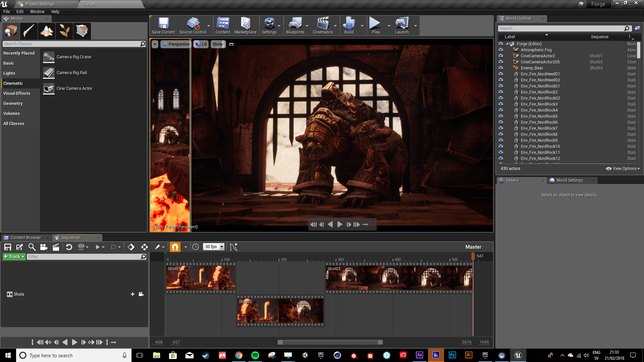Click Sequencer horizontal range scrollbar
Viewport: 644px width, 362px height.
click(330, 342)
